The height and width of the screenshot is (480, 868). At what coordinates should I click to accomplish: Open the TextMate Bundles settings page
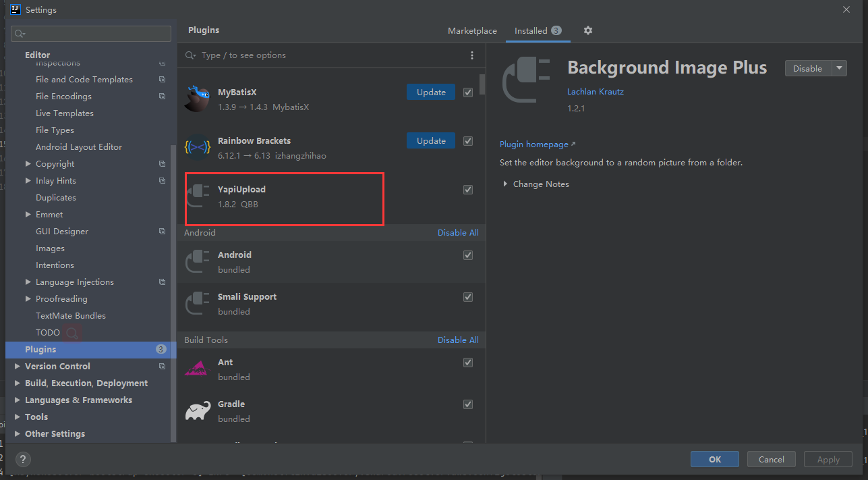71,316
